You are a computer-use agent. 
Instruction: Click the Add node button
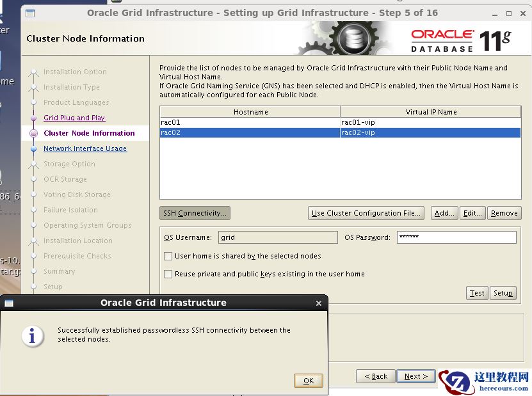pos(444,213)
